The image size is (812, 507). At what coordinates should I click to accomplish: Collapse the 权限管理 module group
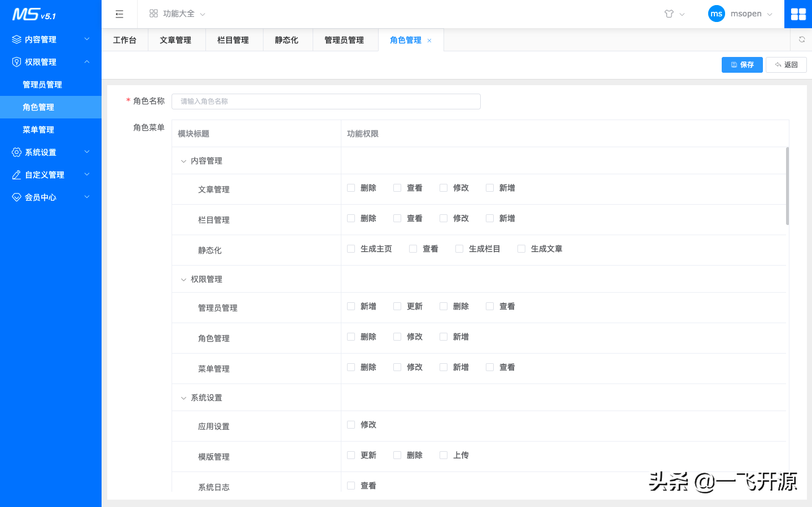(183, 279)
